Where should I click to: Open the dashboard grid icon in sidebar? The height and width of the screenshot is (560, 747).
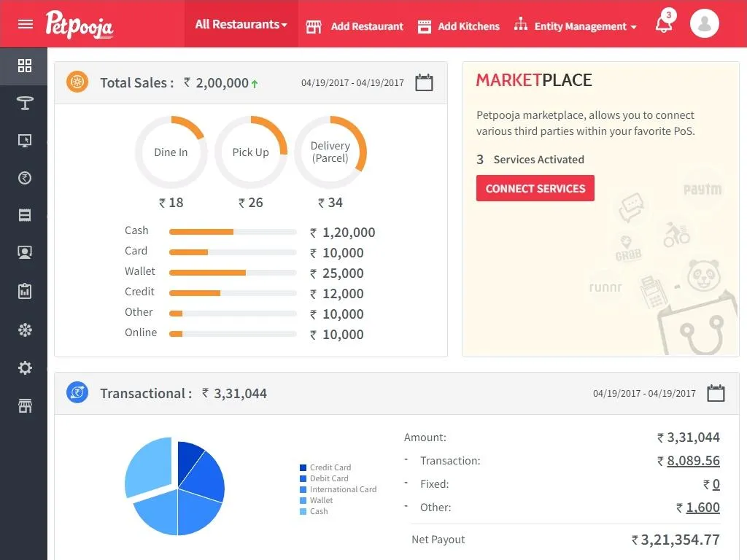click(25, 66)
